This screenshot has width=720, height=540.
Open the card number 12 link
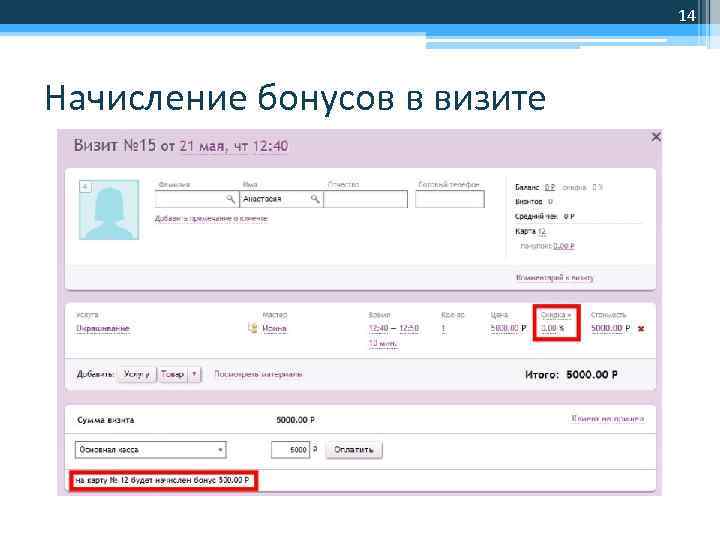(541, 231)
